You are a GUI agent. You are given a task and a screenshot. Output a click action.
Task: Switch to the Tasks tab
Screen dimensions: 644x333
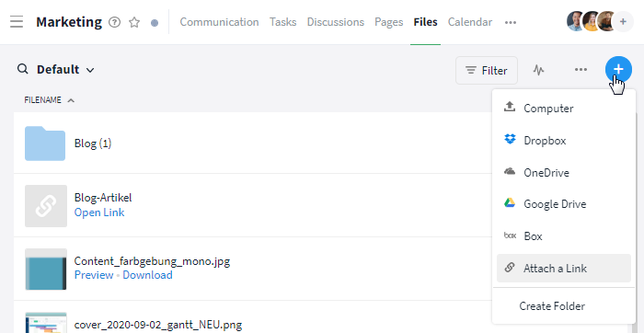(283, 22)
